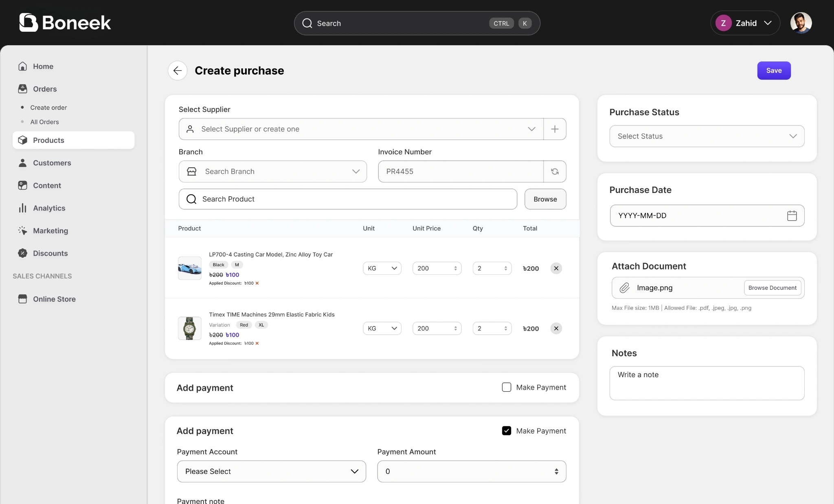Remove the LP700-4 Toy Car row
The image size is (834, 504).
tap(556, 268)
